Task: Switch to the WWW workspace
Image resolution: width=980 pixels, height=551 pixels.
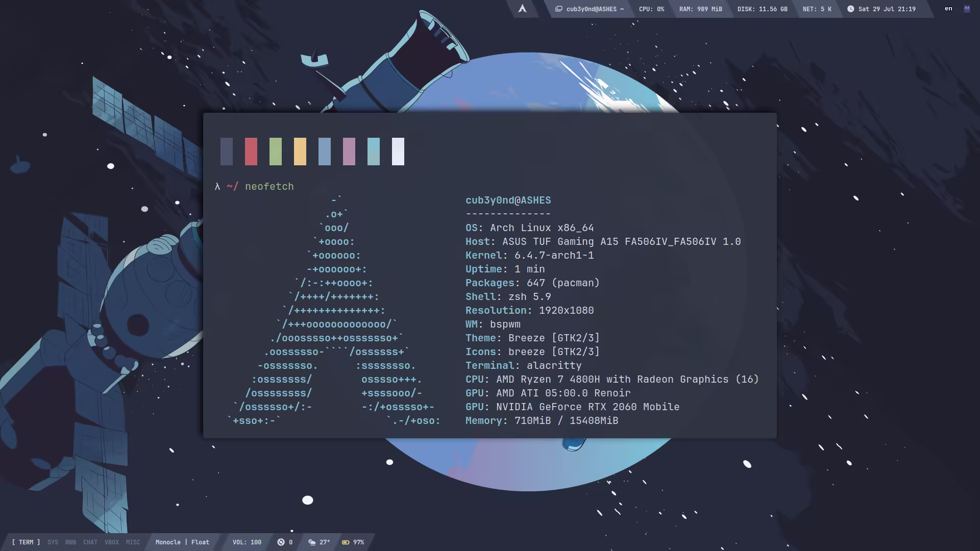Action: point(70,542)
